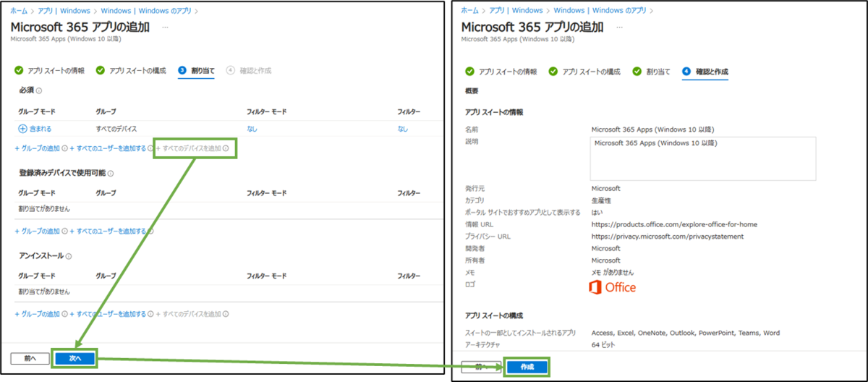The height and width of the screenshot is (382, 868).
Task: Click the 前へ button in left window
Action: [30, 358]
